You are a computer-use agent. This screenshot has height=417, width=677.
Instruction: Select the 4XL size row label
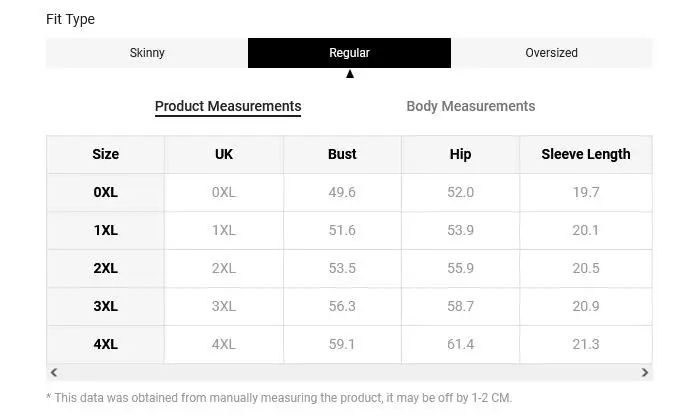point(105,344)
